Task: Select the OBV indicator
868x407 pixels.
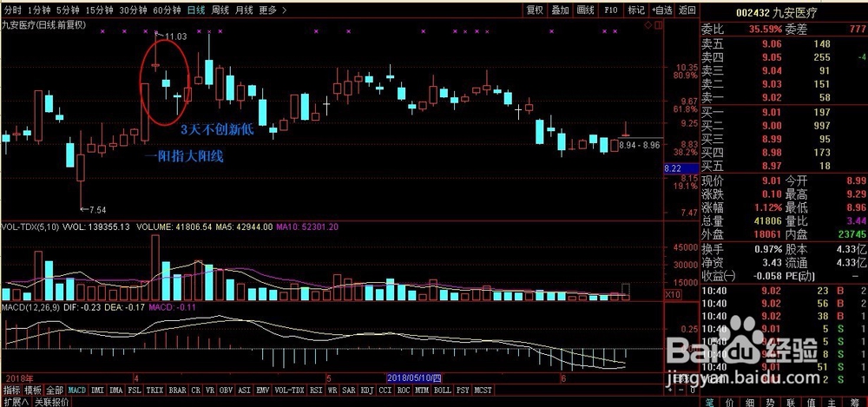Action: 227,391
